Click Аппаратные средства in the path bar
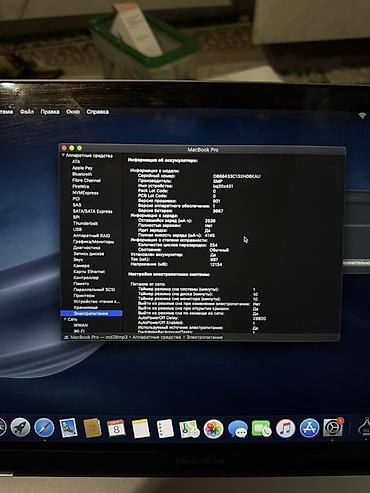 (156, 337)
